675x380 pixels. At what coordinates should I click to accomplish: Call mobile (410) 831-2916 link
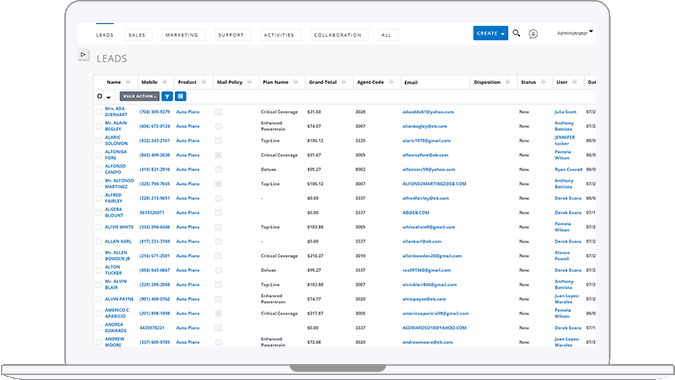tap(155, 170)
